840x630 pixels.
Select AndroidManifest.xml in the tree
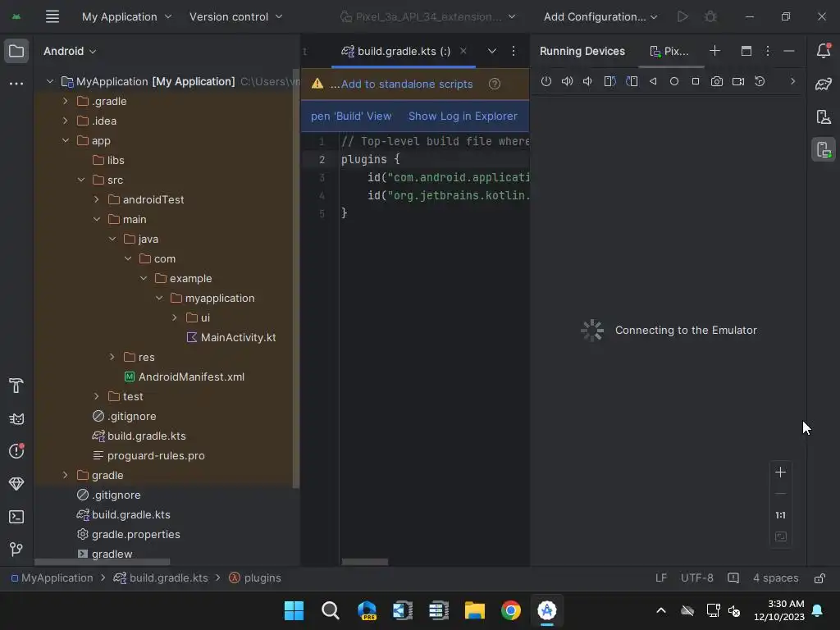191,377
